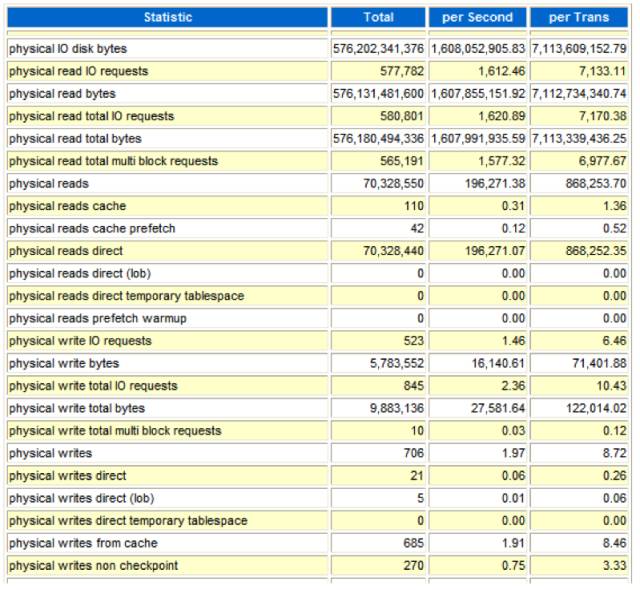Select 'physical writes direct (lob)' label
Screen dimensions: 640x590
pyautogui.click(x=82, y=498)
